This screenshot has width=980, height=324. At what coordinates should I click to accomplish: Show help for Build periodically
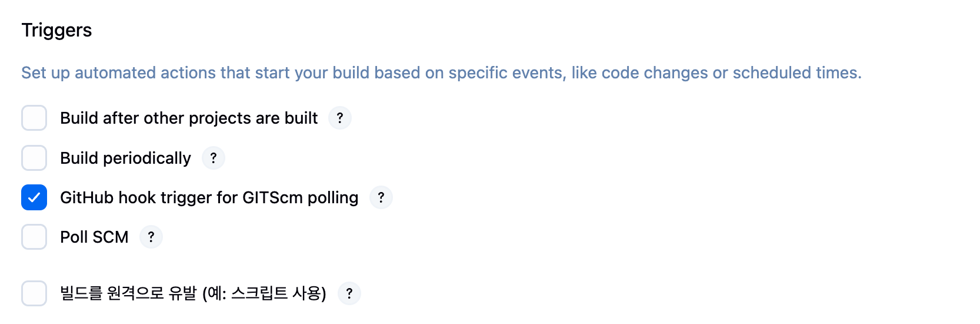(214, 158)
